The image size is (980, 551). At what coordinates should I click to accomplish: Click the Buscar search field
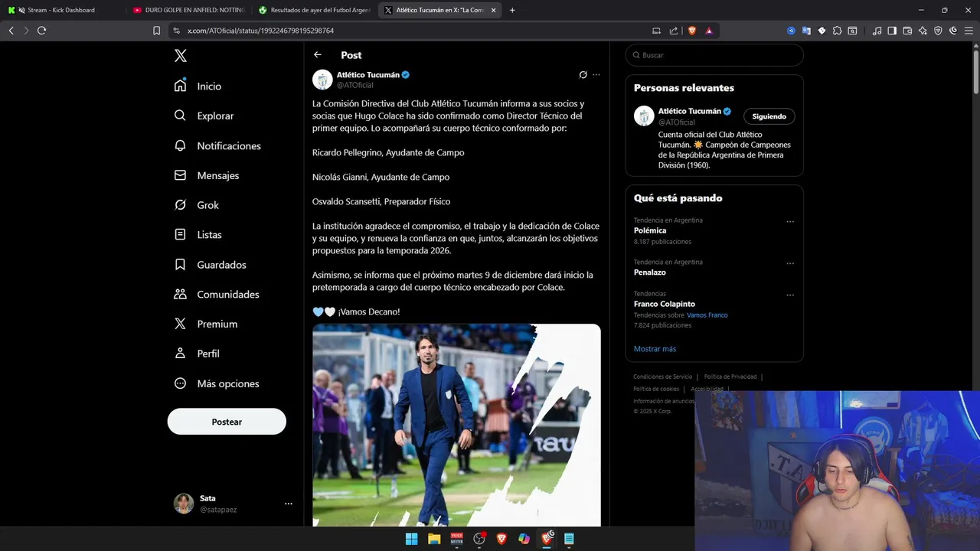pyautogui.click(x=714, y=55)
